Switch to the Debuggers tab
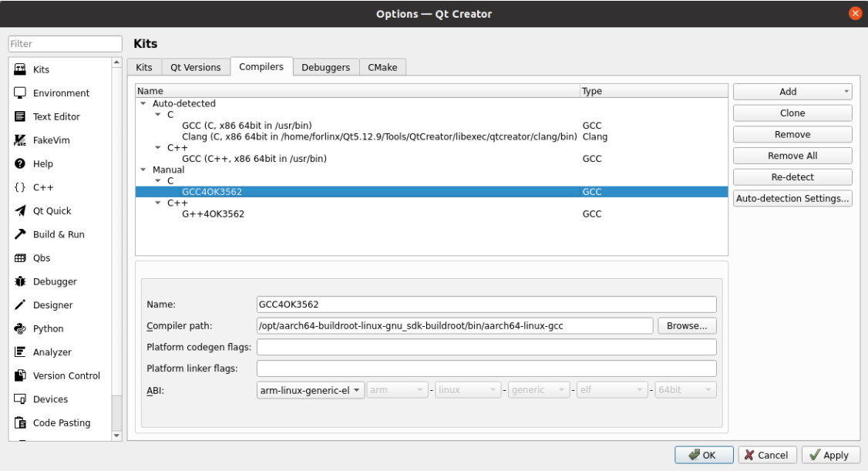This screenshot has height=471, width=868. coord(325,67)
